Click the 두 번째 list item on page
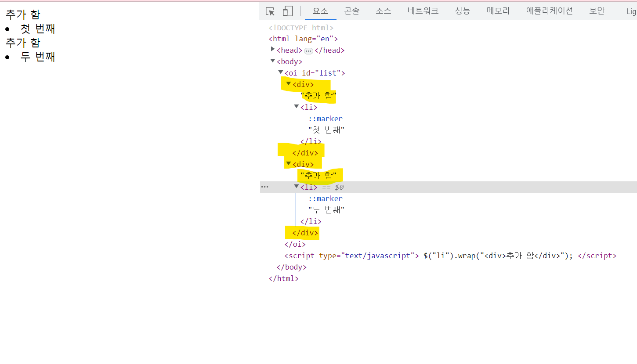637x364 pixels. [38, 57]
